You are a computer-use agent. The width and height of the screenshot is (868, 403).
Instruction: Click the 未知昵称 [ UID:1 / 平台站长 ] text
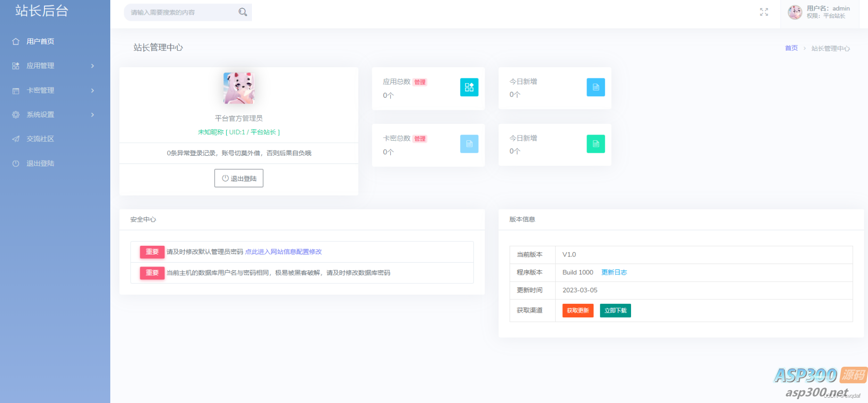[x=239, y=132]
